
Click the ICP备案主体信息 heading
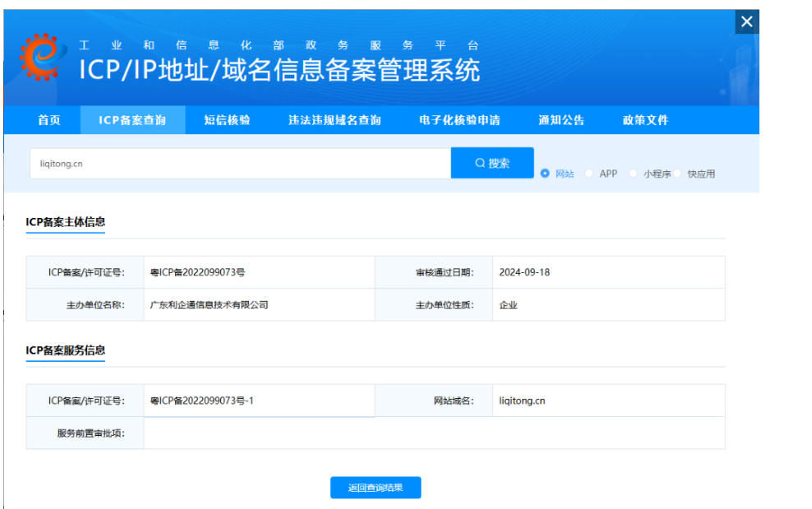coord(65,222)
